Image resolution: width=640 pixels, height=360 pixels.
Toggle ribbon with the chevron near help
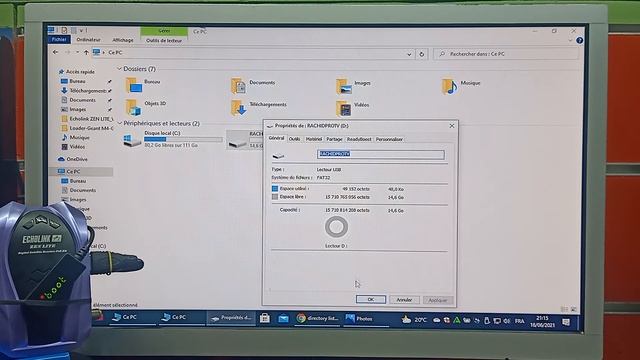[x=570, y=40]
